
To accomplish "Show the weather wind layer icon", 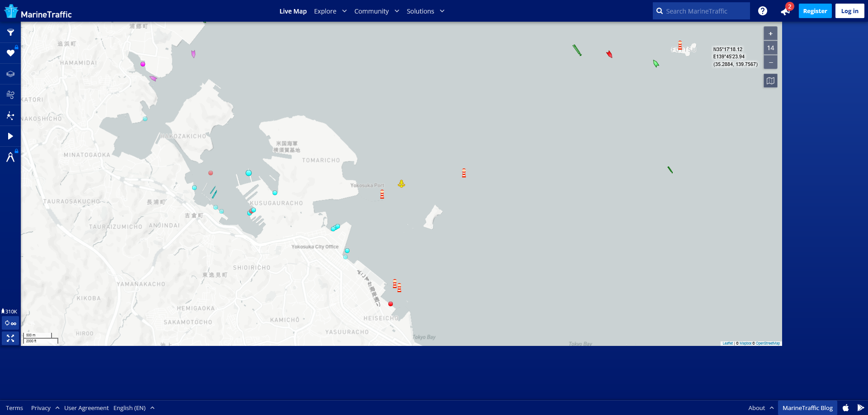I will pyautogui.click(x=10, y=95).
